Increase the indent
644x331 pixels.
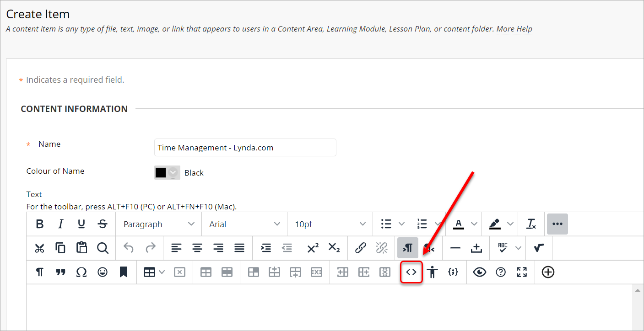[x=265, y=248]
